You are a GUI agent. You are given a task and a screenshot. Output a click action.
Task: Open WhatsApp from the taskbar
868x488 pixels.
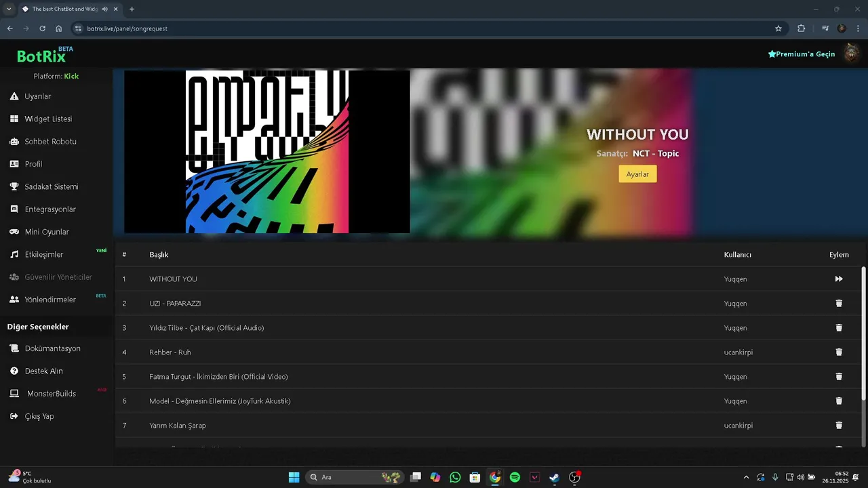tap(455, 477)
